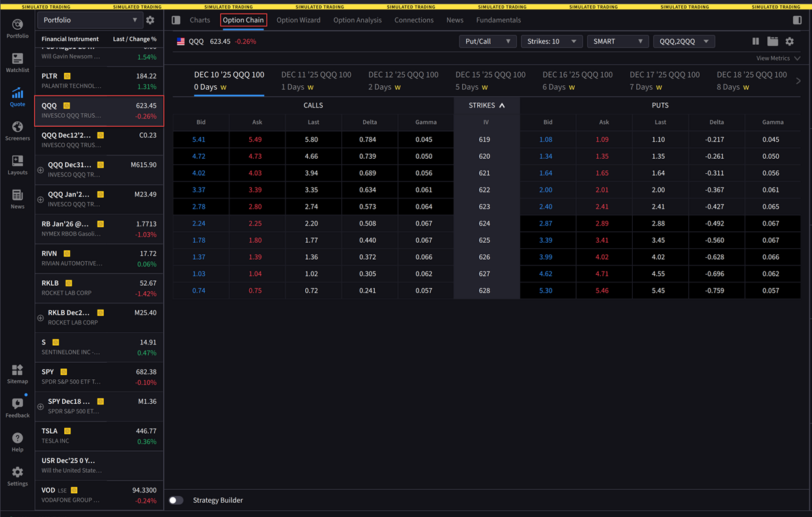
Task: Click the option chain settings gear
Action: point(789,42)
